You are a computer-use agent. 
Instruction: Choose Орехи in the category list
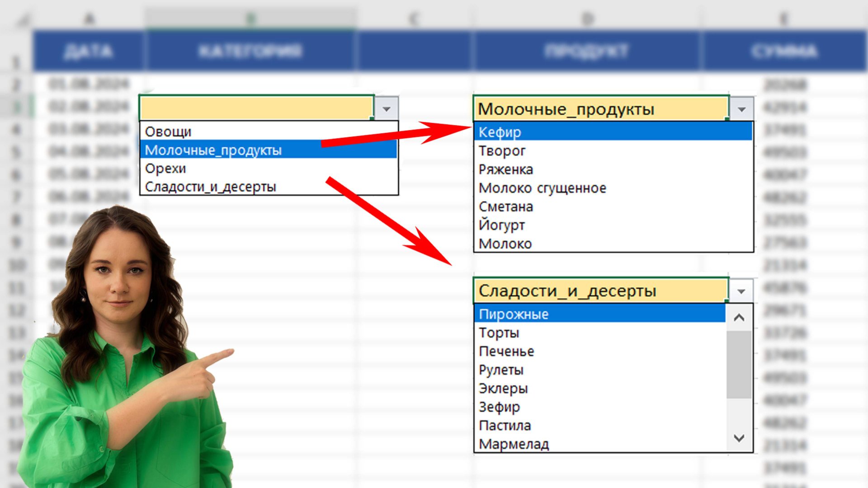click(165, 169)
